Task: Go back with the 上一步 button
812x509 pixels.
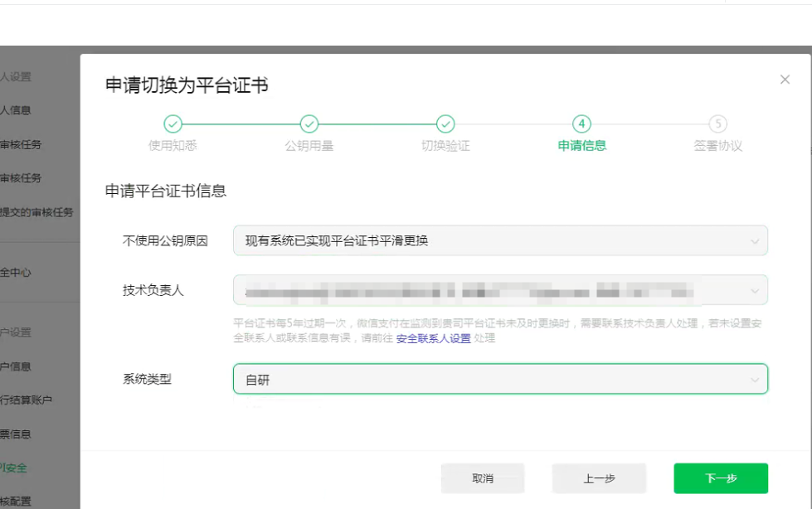Action: [x=599, y=478]
